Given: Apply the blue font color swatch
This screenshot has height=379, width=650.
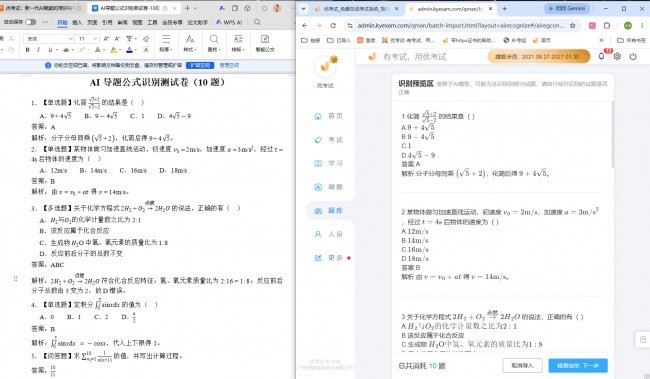Looking at the screenshot, I should point(129,50).
